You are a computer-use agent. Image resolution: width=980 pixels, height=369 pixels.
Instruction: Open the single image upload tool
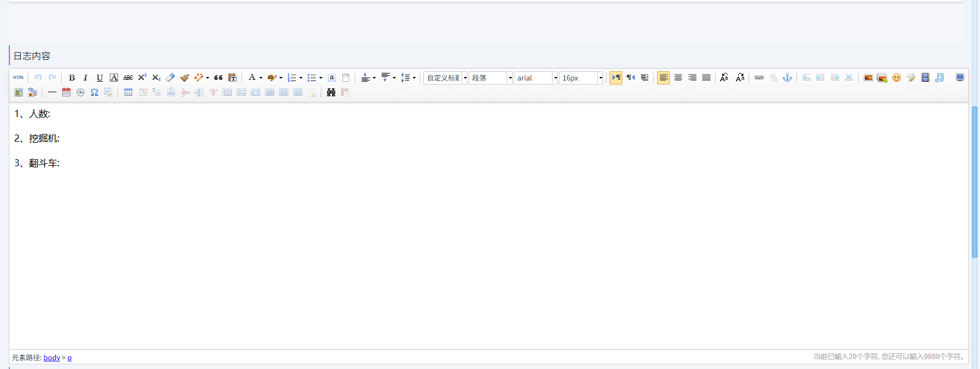coord(868,78)
